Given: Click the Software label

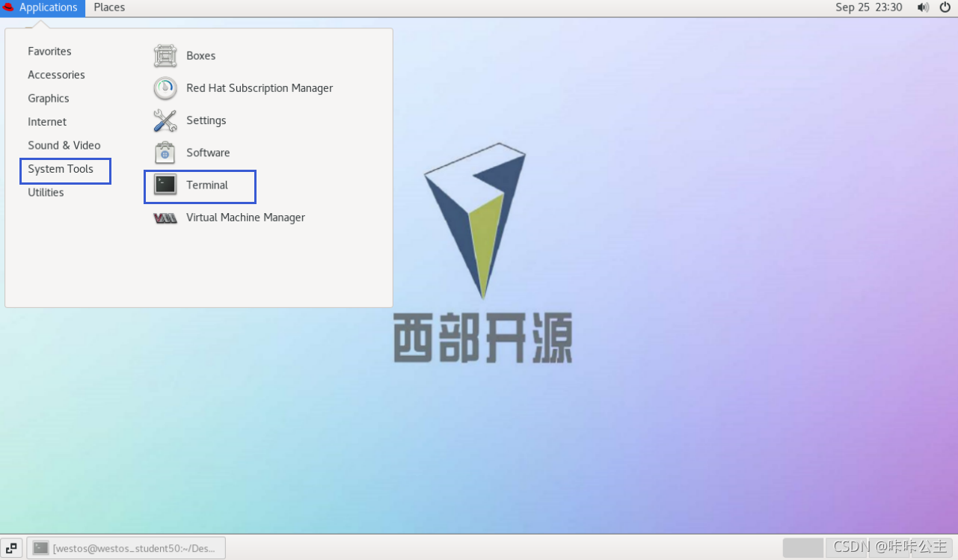Looking at the screenshot, I should [x=208, y=153].
